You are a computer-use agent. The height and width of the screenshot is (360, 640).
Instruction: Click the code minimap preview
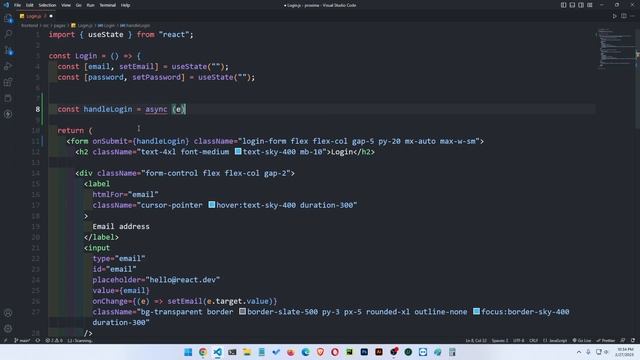[616, 48]
